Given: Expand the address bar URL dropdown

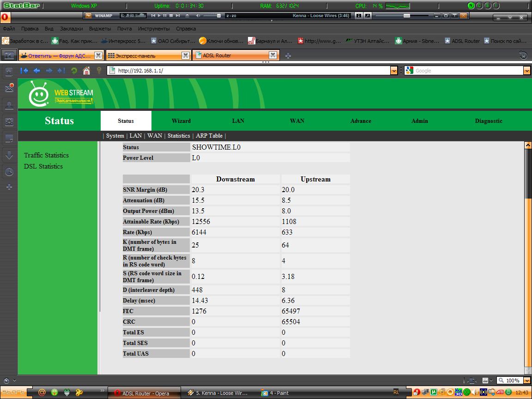Looking at the screenshot, I should click(393, 71).
